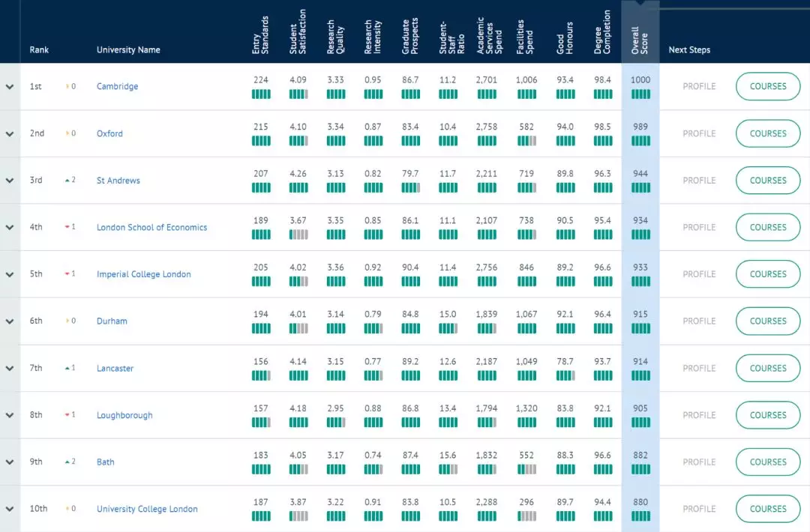Click London School of Economics' rank change down 1 indicator
Viewport: 810px width, 532px height.
coord(70,227)
